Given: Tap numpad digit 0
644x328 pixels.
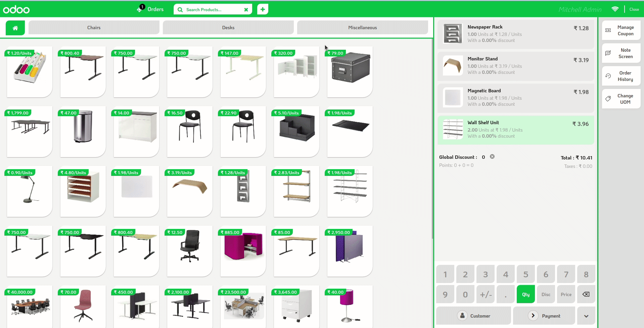Looking at the screenshot, I should [465, 294].
